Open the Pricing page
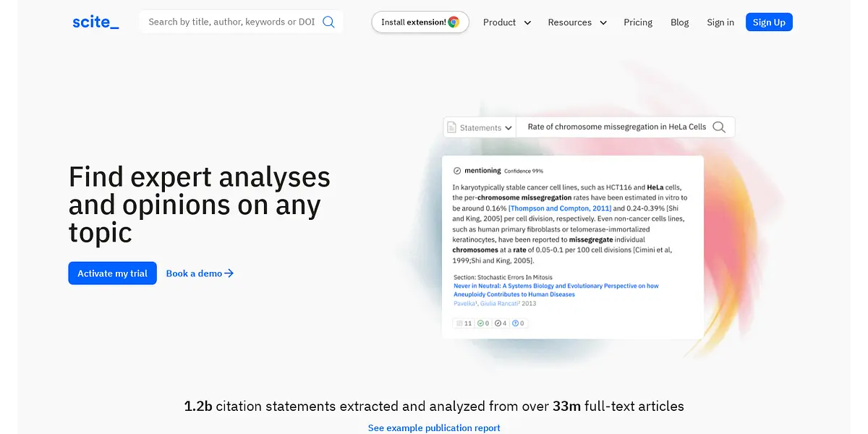This screenshot has height=434, width=868. (637, 22)
